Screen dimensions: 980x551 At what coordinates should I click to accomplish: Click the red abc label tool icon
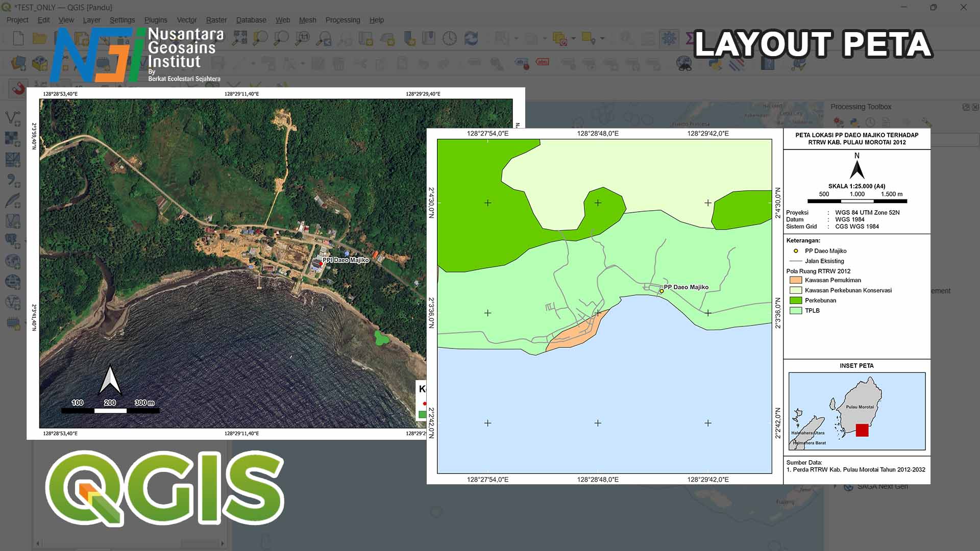point(543,62)
